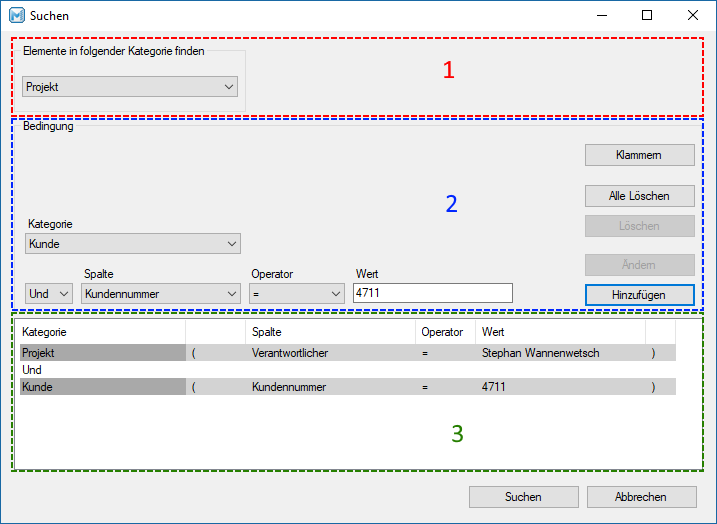Click the Kategorie column header in list
This screenshot has height=524, width=717.
(100, 332)
